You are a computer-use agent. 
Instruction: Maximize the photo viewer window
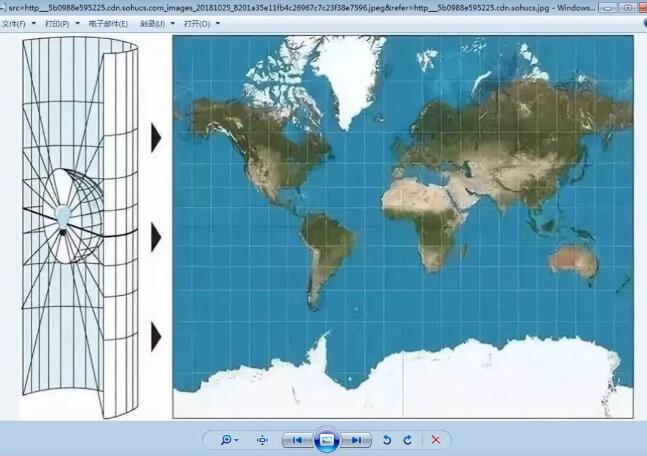pyautogui.click(x=628, y=7)
